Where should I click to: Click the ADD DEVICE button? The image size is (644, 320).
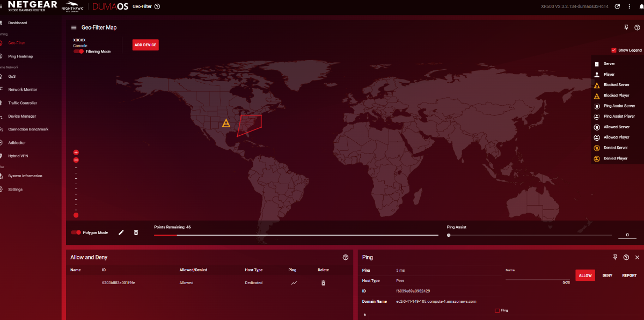145,45
